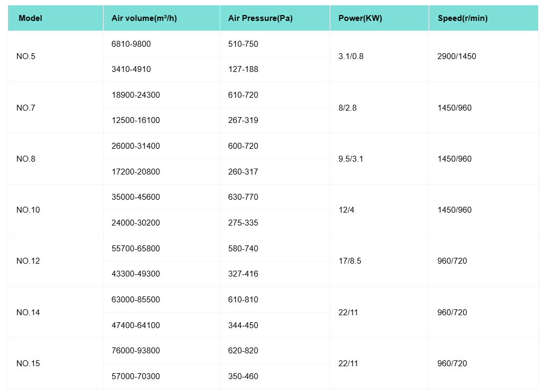Select the NO.14 model cell
The width and height of the screenshot is (543, 392).
click(x=28, y=313)
